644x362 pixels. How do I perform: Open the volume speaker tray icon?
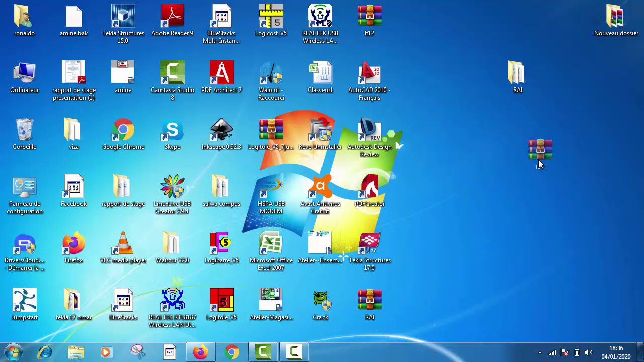[588, 352]
